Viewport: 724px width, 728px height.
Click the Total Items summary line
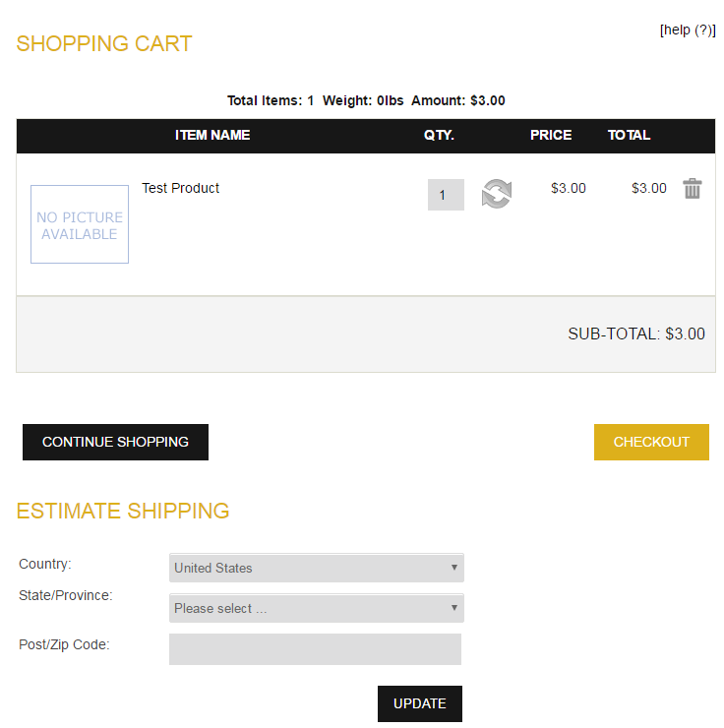pos(366,100)
